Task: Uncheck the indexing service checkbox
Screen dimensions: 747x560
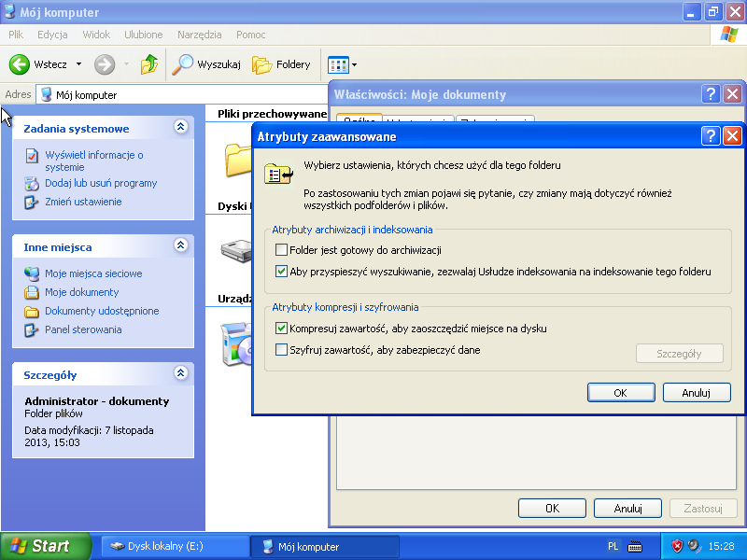Action: pyautogui.click(x=282, y=272)
